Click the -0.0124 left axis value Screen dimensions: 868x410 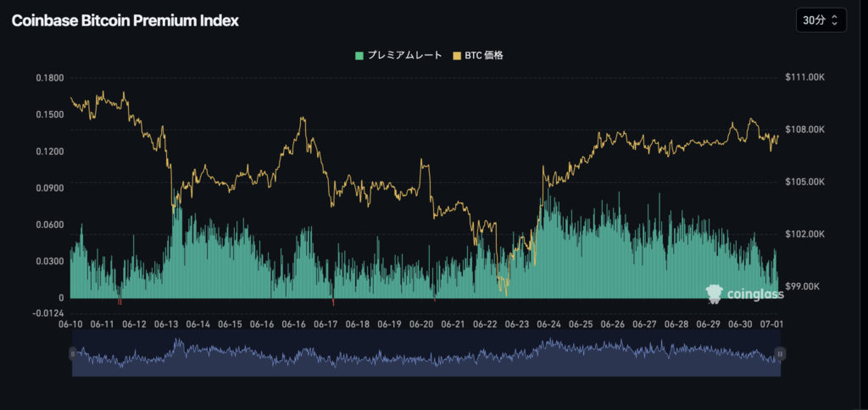[x=48, y=313]
